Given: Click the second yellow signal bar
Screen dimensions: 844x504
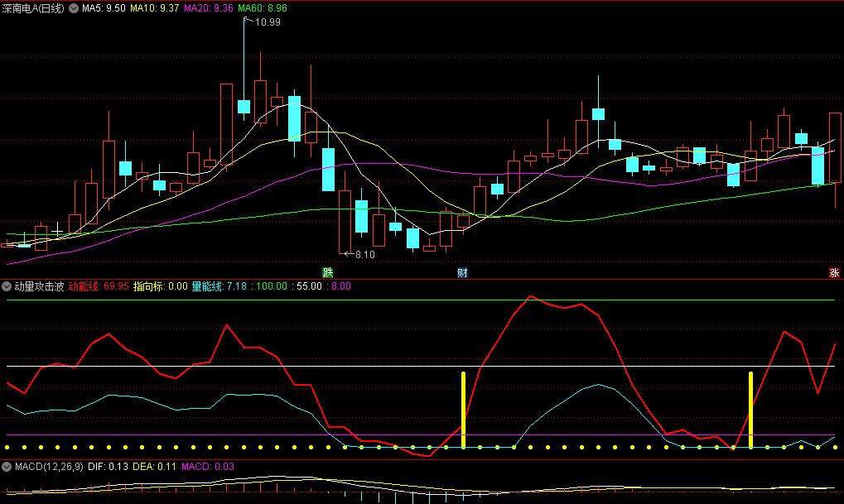Looking at the screenshot, I should [x=751, y=410].
